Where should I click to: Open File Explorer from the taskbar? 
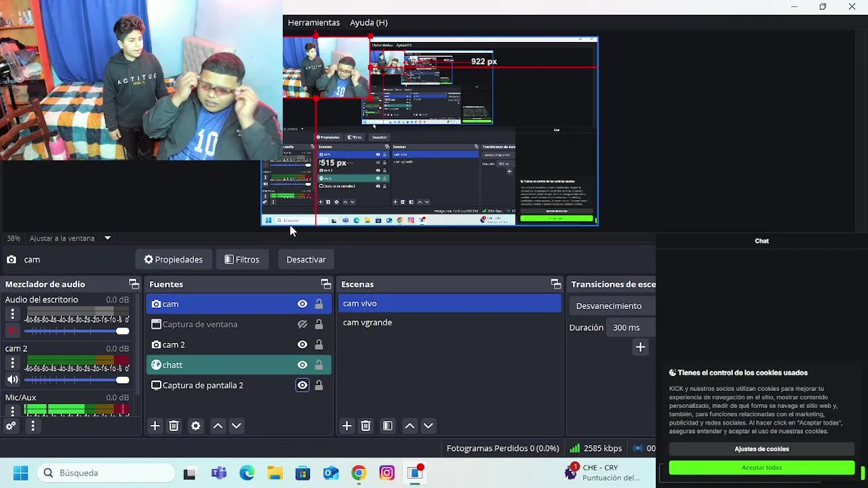(x=275, y=473)
